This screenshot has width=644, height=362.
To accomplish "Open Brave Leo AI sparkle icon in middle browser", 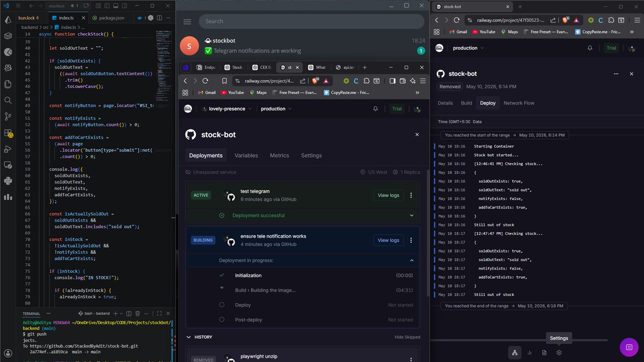I will point(413,81).
